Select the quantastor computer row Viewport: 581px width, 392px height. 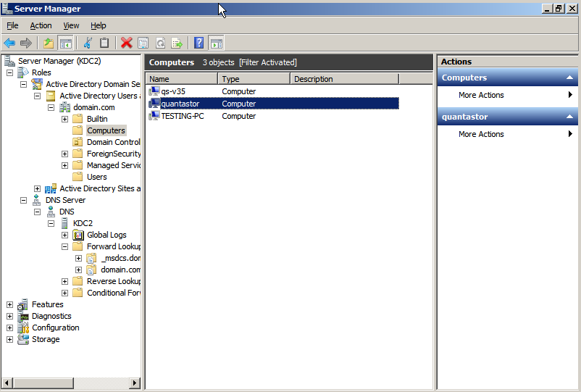tap(273, 104)
